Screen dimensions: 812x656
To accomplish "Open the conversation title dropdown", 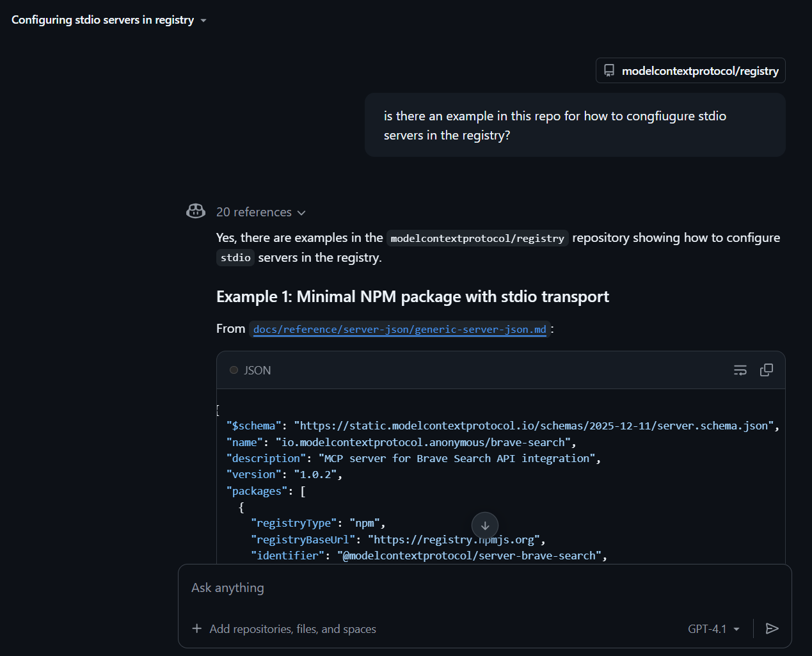I will (x=203, y=20).
